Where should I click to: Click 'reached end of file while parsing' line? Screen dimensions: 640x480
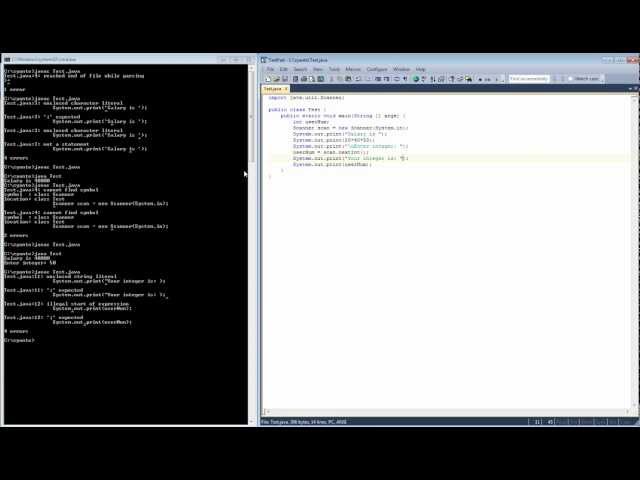point(74,76)
